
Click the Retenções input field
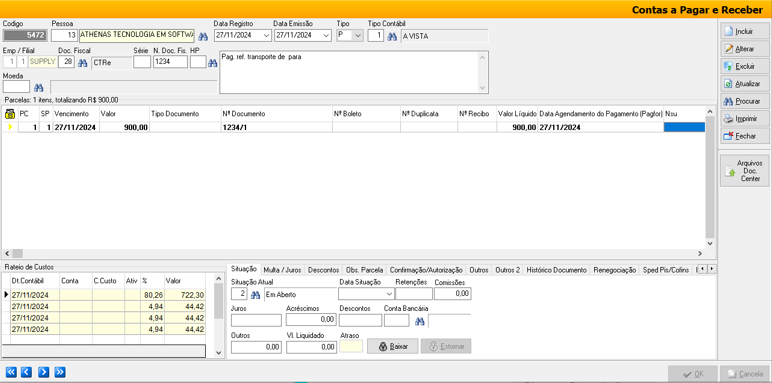coord(414,294)
